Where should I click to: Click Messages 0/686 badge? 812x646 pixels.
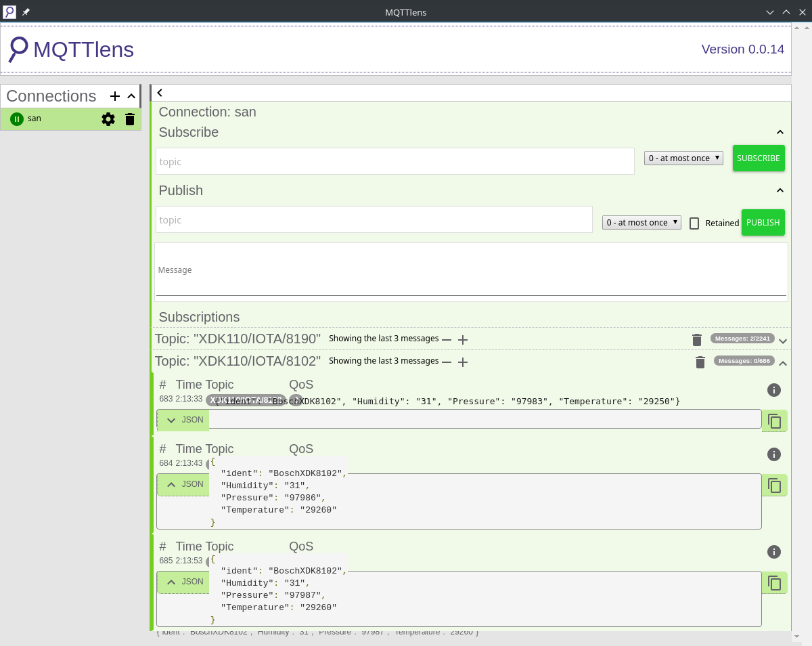point(744,361)
